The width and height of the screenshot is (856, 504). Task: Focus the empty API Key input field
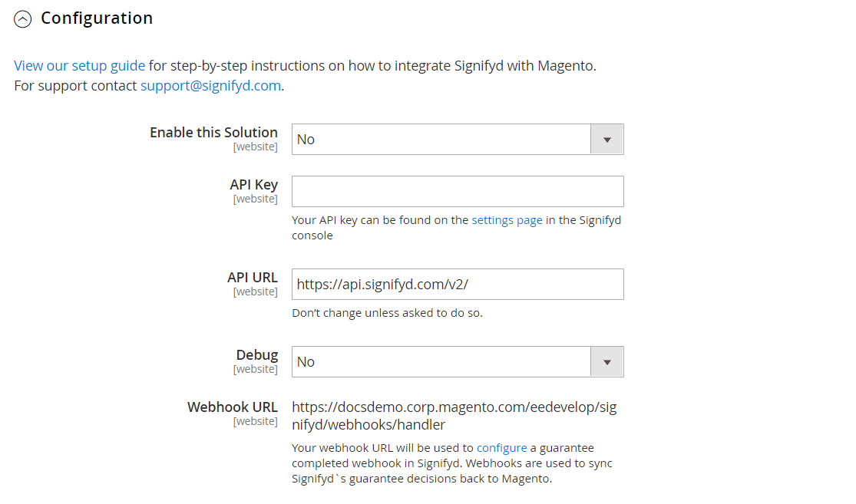[458, 192]
